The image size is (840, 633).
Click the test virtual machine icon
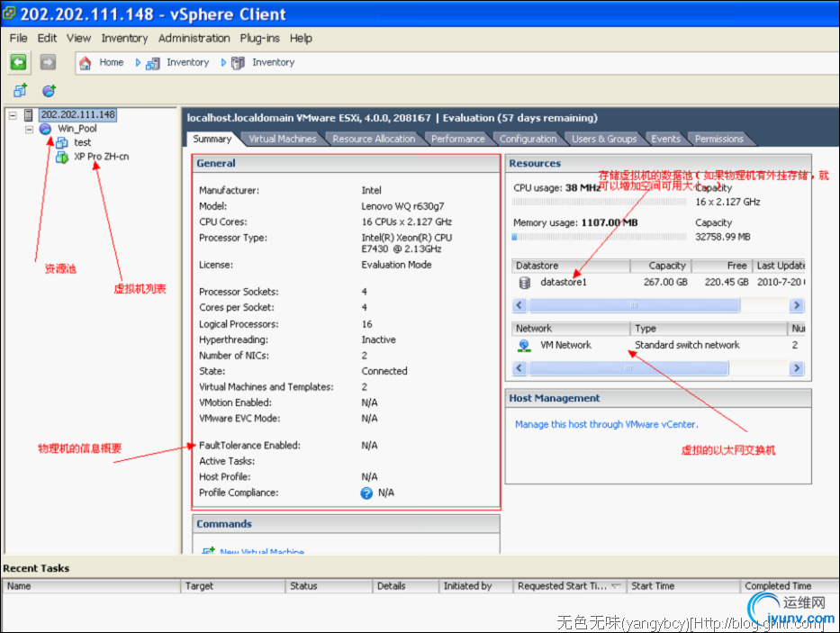click(62, 142)
